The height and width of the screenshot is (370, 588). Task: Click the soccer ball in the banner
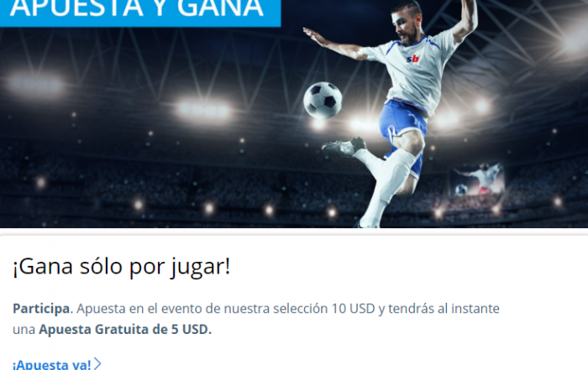tap(323, 101)
